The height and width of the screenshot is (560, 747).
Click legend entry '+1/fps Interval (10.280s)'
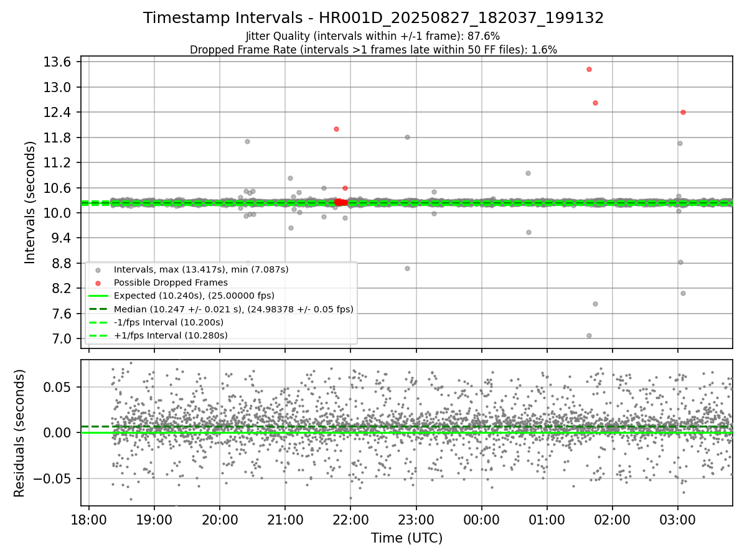[171, 335]
